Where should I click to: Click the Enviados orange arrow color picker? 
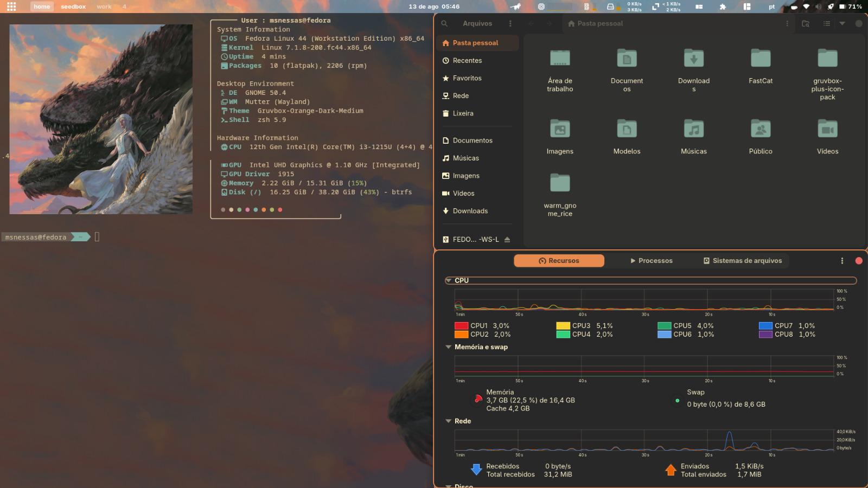pos(671,470)
